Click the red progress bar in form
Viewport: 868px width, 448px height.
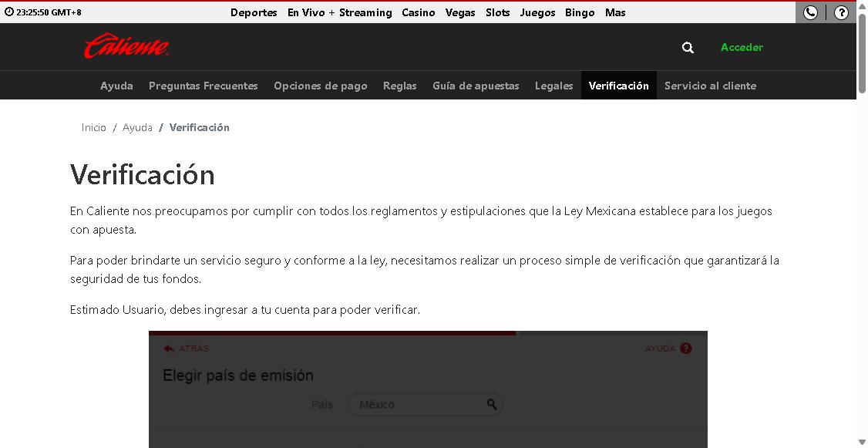click(332, 333)
